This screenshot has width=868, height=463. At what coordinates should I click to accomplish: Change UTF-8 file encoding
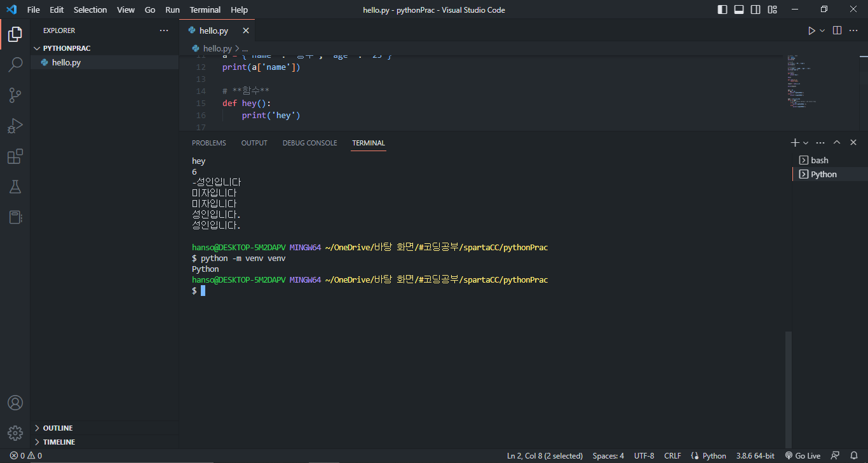(644, 456)
